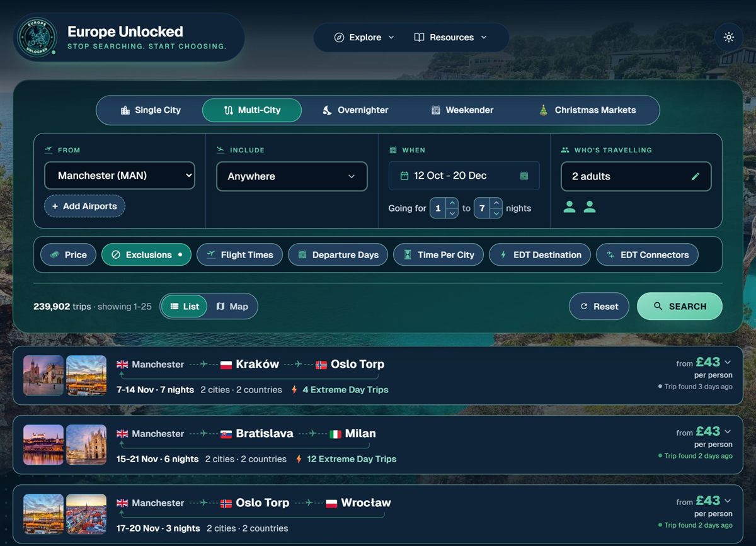Open the Time Per City filter
The width and height of the screenshot is (756, 546).
438,254
